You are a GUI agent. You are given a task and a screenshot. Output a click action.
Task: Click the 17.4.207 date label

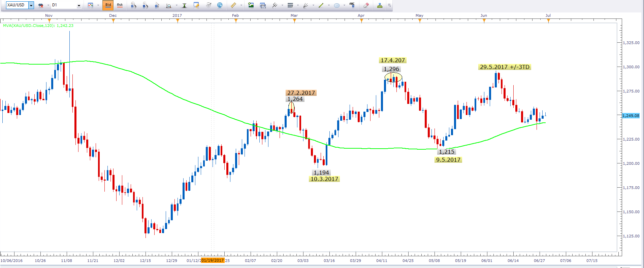[392, 60]
